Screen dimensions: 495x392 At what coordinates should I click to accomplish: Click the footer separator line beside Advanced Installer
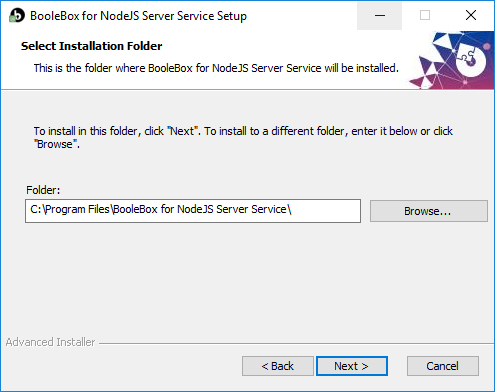[297, 343]
